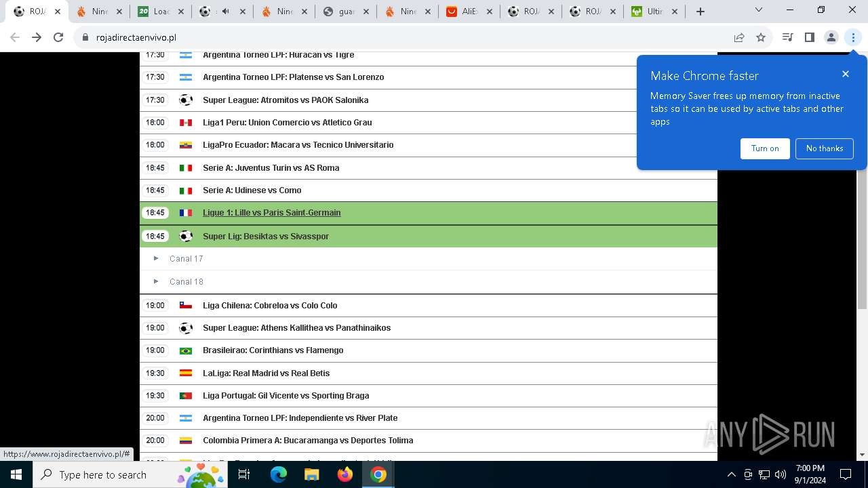Click the Brazilian flag on Corinthians row
868x488 pixels.
pos(185,350)
